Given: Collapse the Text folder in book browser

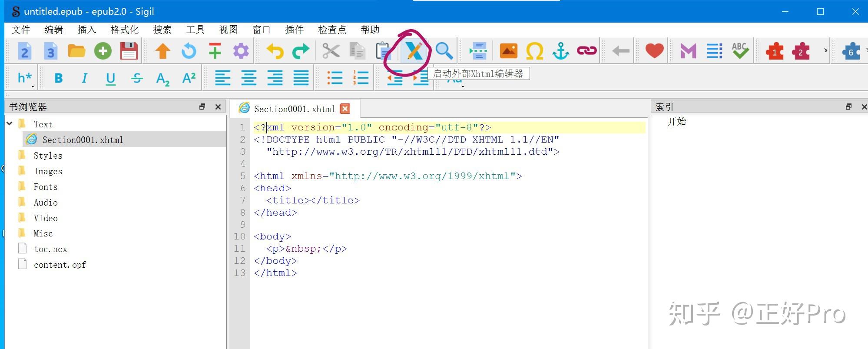Looking at the screenshot, I should coord(10,124).
